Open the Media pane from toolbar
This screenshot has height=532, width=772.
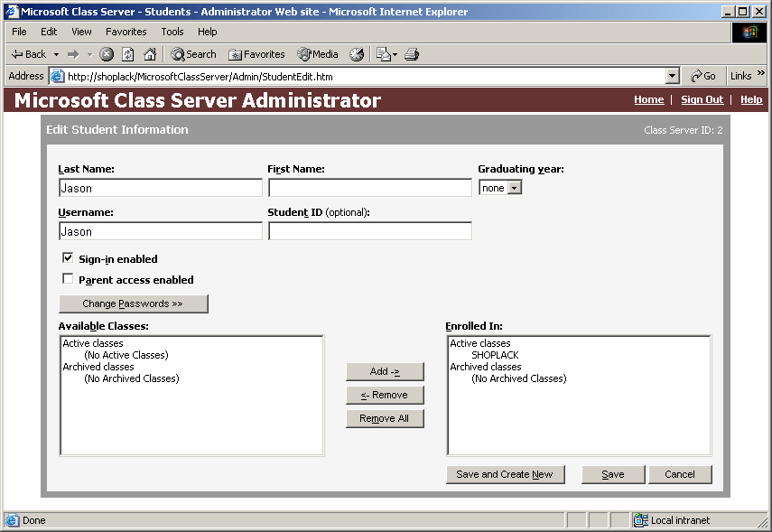tap(318, 54)
